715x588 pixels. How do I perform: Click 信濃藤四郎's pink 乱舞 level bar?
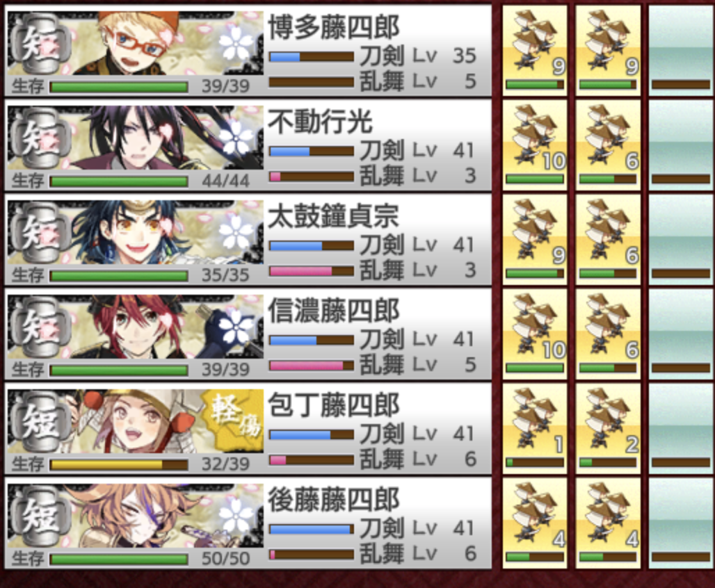click(312, 366)
